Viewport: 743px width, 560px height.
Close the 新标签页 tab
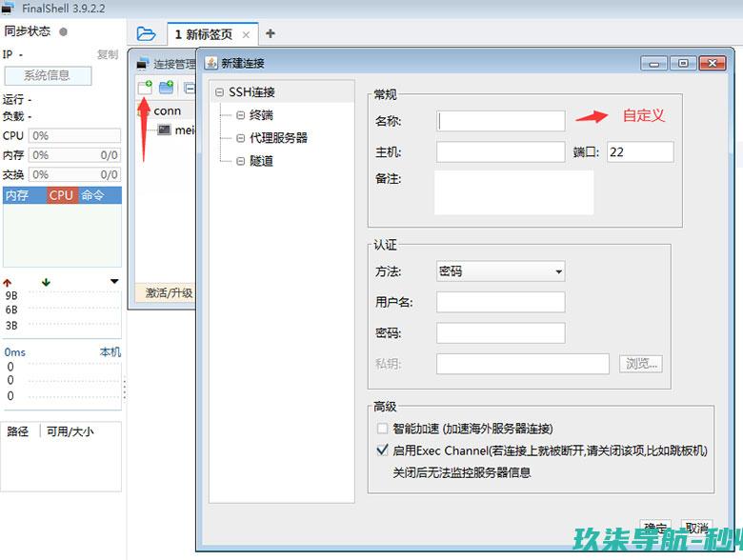point(246,34)
